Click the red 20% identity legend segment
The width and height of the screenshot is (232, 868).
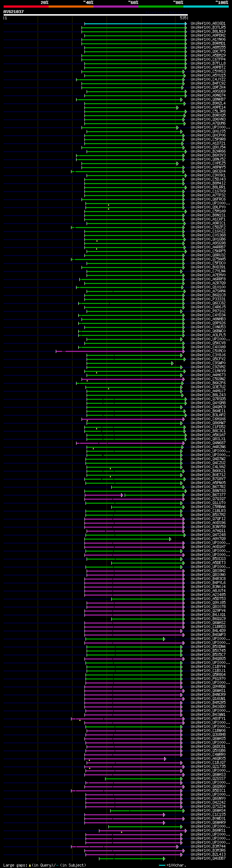(26, 7)
